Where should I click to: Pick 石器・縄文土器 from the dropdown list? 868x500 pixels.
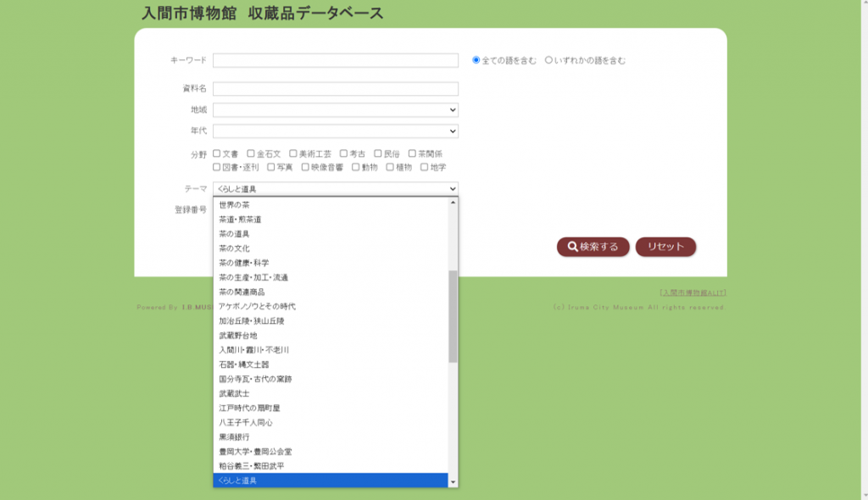[x=246, y=364]
